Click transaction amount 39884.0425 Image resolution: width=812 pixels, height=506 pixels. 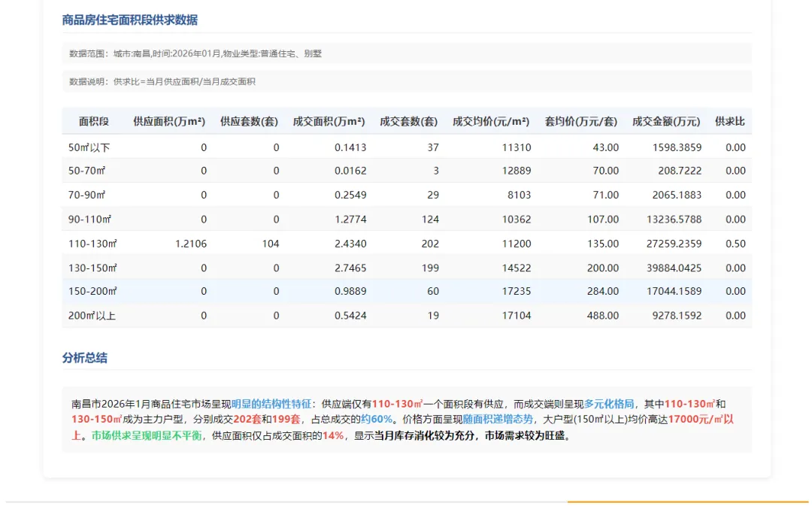pyautogui.click(x=674, y=268)
